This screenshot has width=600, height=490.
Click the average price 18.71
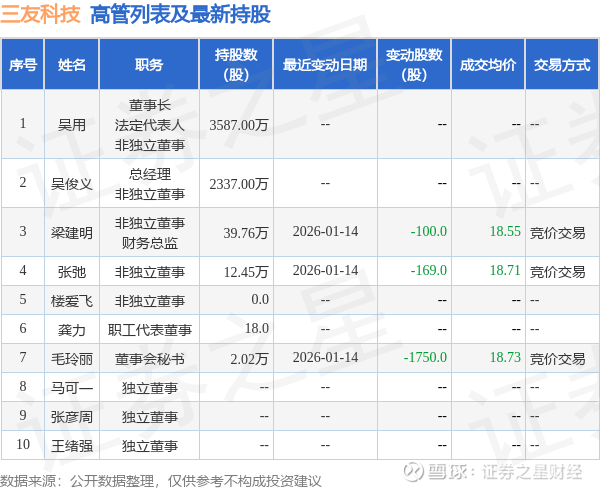click(505, 270)
